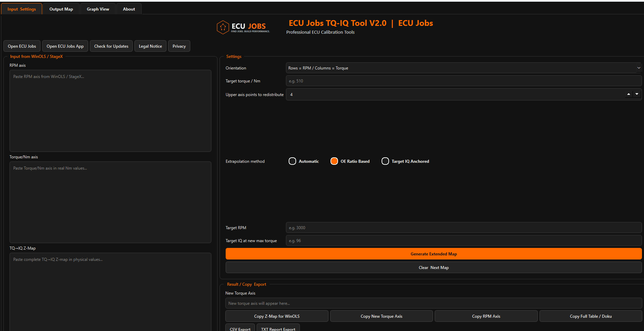Focus the RPM axis paste area
The image size is (644, 331).
tap(110, 111)
